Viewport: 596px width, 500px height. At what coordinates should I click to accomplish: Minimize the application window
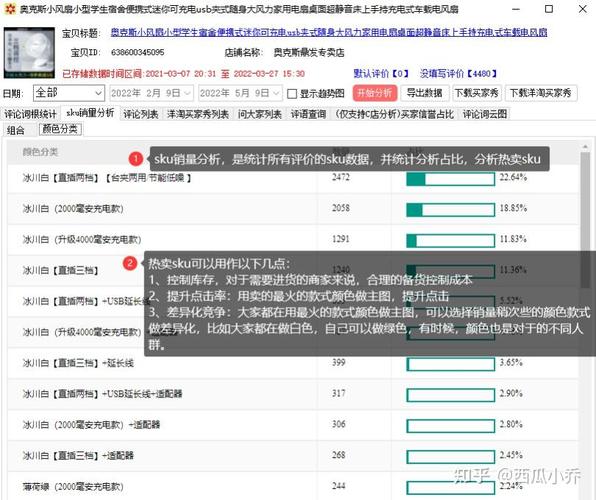click(x=515, y=8)
